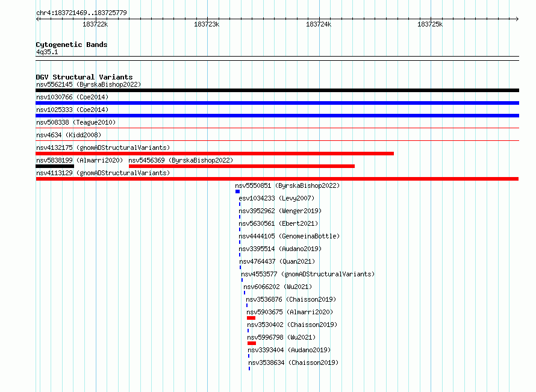
Task: Click the short black bar under nsv5838199
Action: (x=55, y=166)
